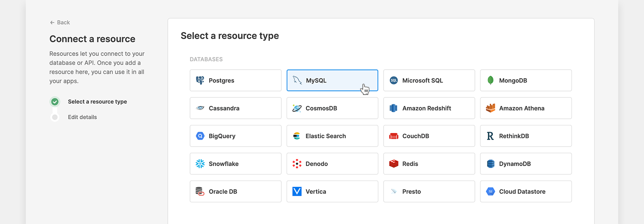644x224 pixels.
Task: Choose the DynamoDB database option
Action: [525, 164]
